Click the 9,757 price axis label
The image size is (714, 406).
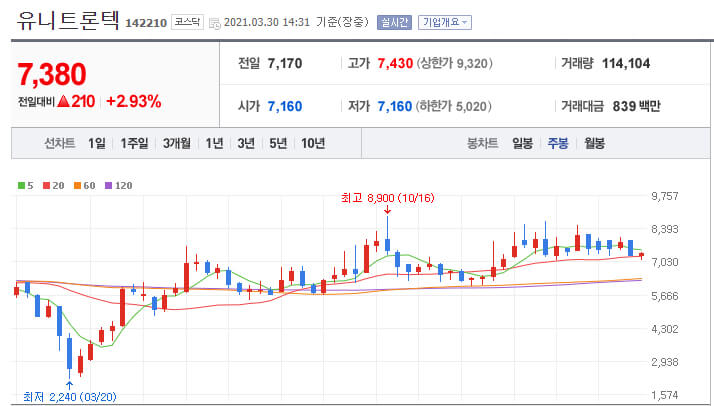tap(665, 196)
